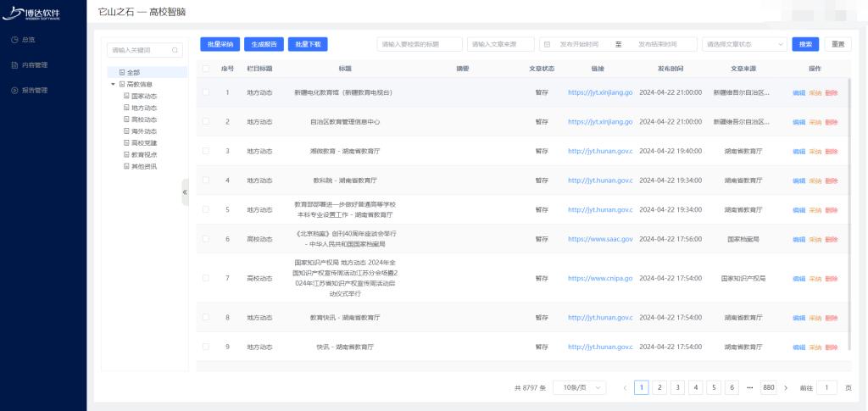Check the box for row 教科院

(206, 180)
